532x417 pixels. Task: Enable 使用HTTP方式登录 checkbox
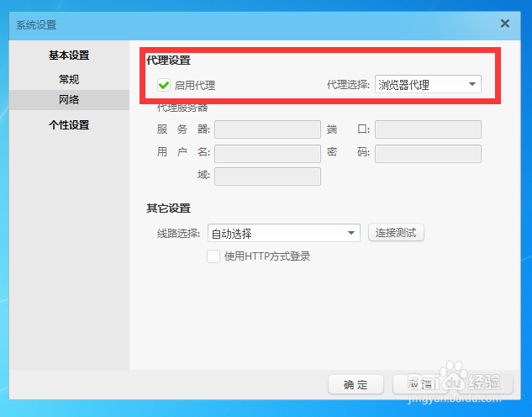click(x=213, y=256)
